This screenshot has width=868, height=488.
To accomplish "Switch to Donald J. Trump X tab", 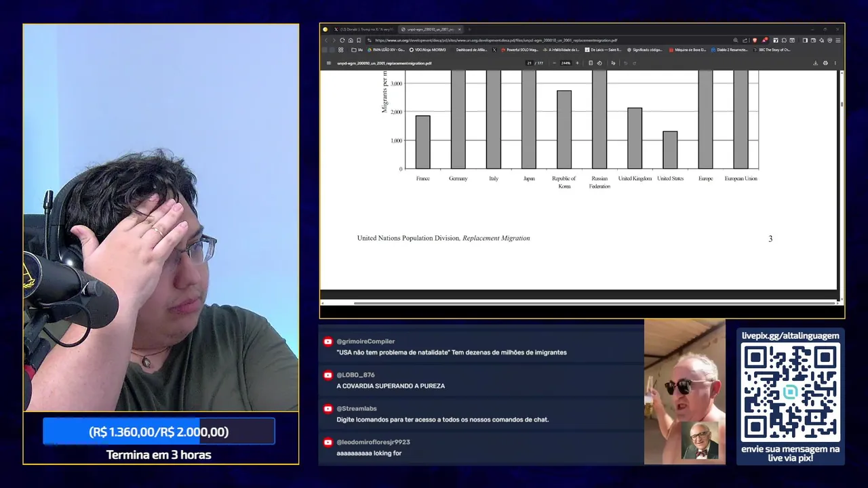I will (x=364, y=29).
